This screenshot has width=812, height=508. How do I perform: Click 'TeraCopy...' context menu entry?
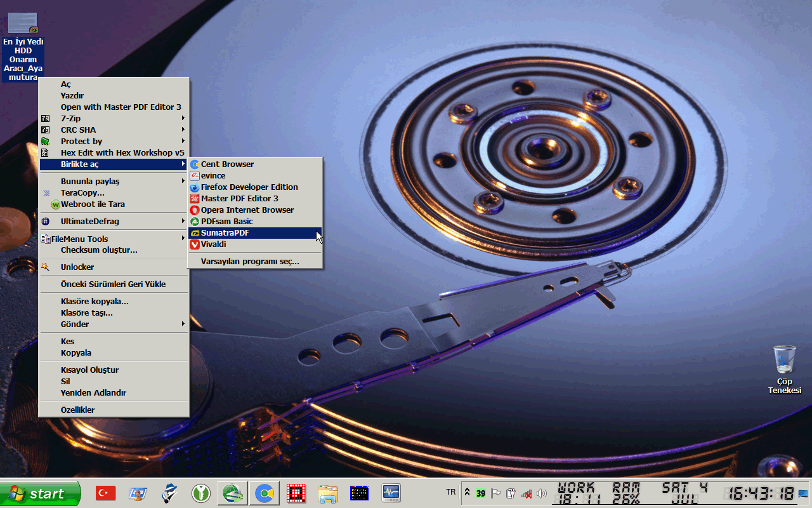pos(114,192)
